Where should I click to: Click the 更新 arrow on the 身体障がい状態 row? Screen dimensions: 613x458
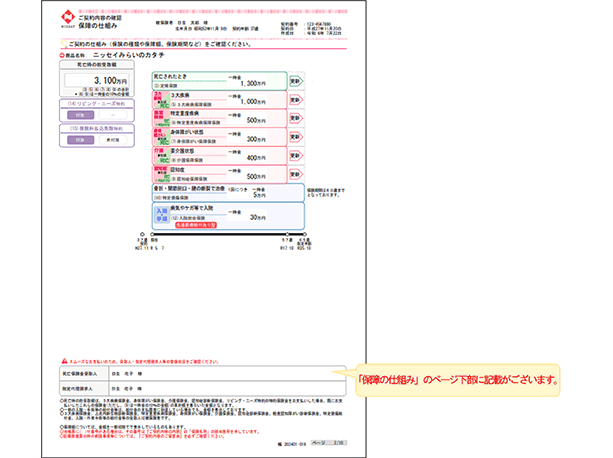click(x=296, y=137)
